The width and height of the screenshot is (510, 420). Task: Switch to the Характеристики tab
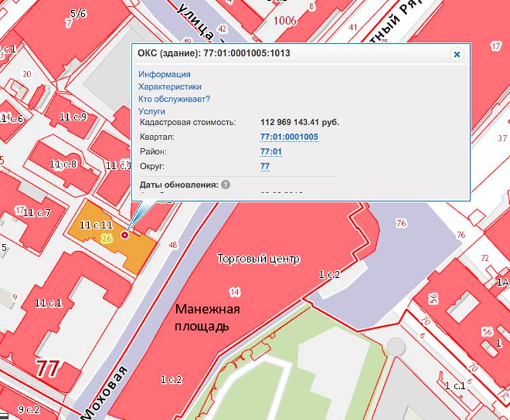(x=170, y=87)
